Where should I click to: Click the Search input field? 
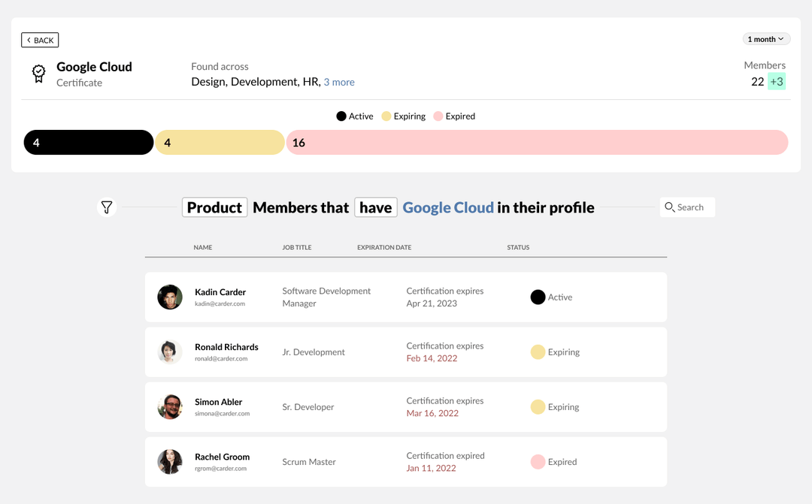pyautogui.click(x=687, y=207)
